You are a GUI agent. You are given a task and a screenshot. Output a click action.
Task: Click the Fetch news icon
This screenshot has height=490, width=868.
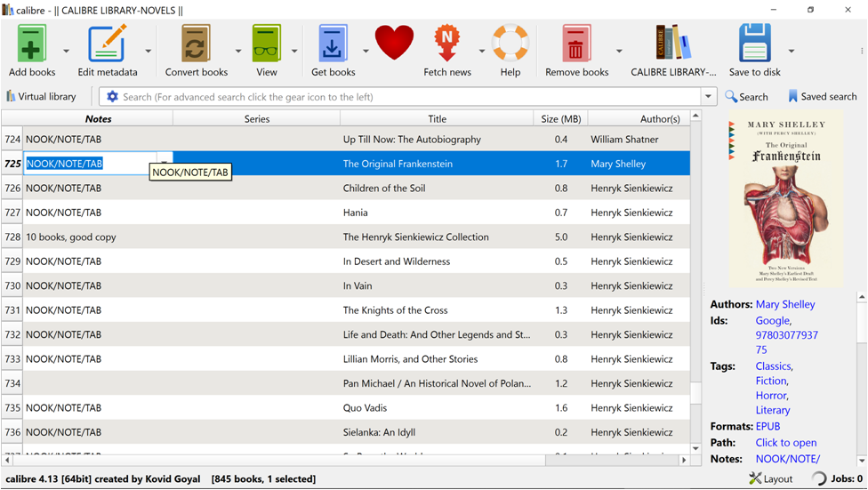(x=446, y=44)
